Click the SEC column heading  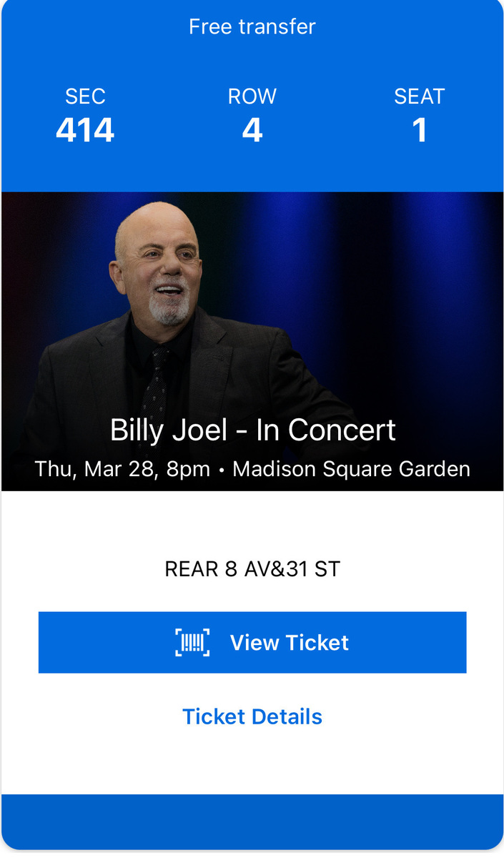pyautogui.click(x=85, y=96)
